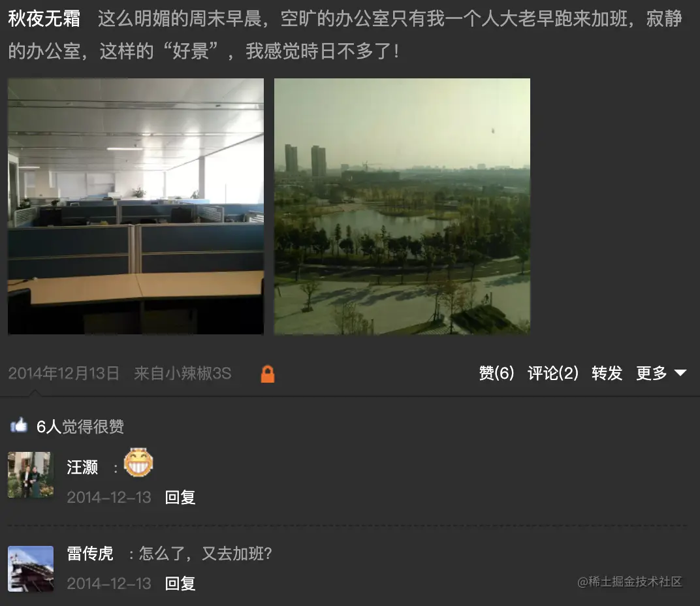Like the post via 赞(6)
The width and height of the screenshot is (700, 606).
pyautogui.click(x=496, y=373)
